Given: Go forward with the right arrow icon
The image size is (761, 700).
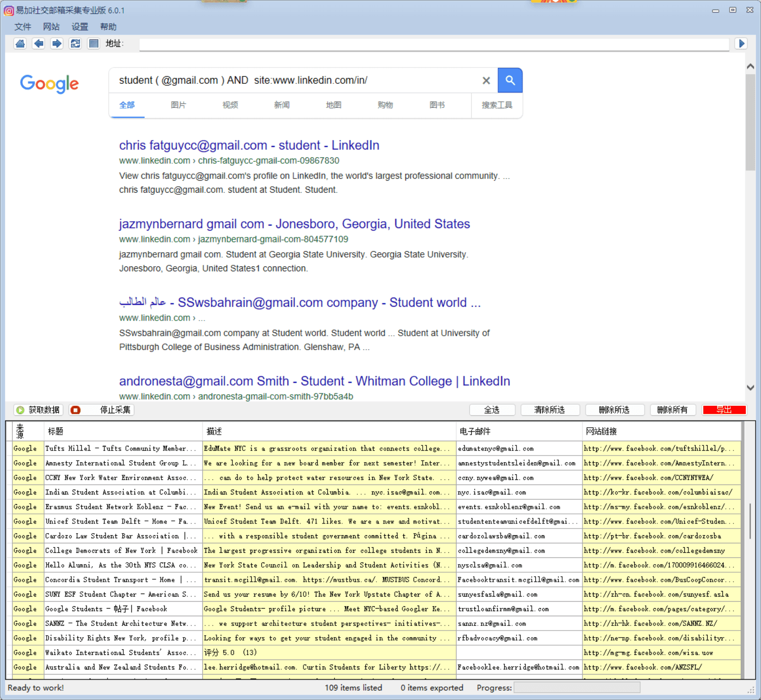Looking at the screenshot, I should [x=57, y=44].
